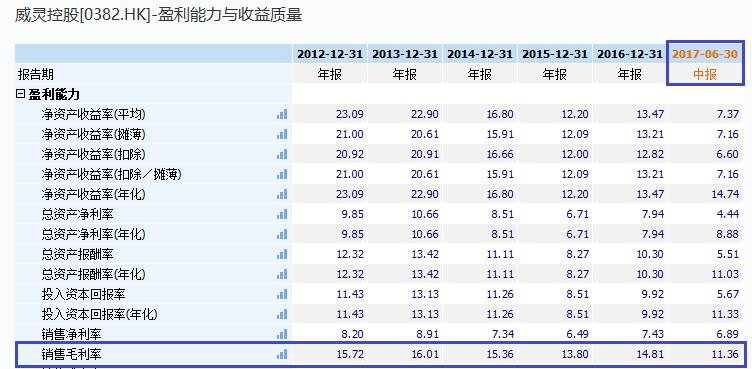Open chart icon for 净资产收益率(摊薄)
Viewport: 752px width, 369px height.
[x=282, y=134]
